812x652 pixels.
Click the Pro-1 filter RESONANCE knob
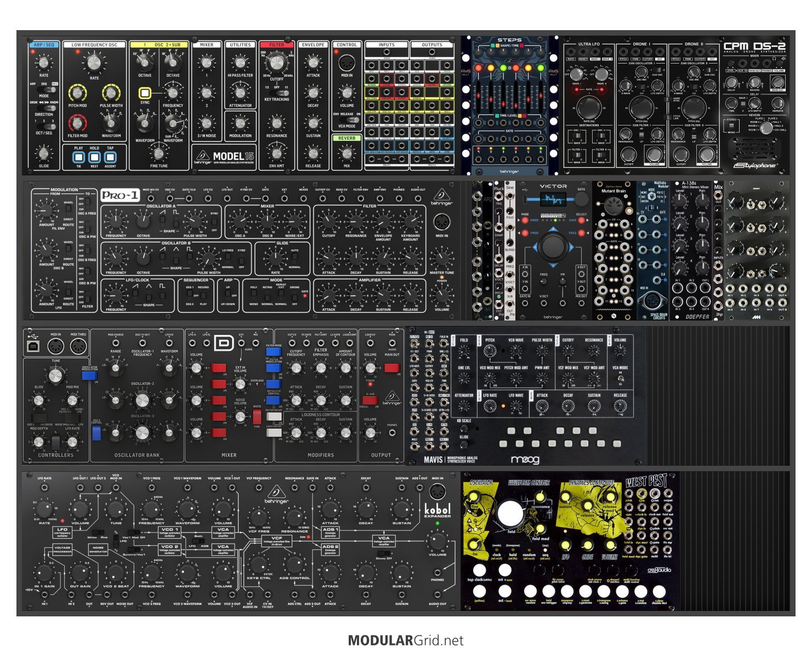[x=356, y=222]
